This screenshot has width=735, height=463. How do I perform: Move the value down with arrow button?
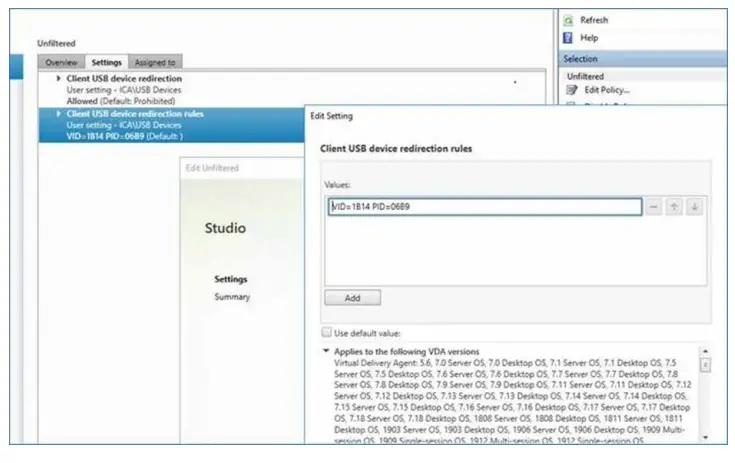(695, 207)
